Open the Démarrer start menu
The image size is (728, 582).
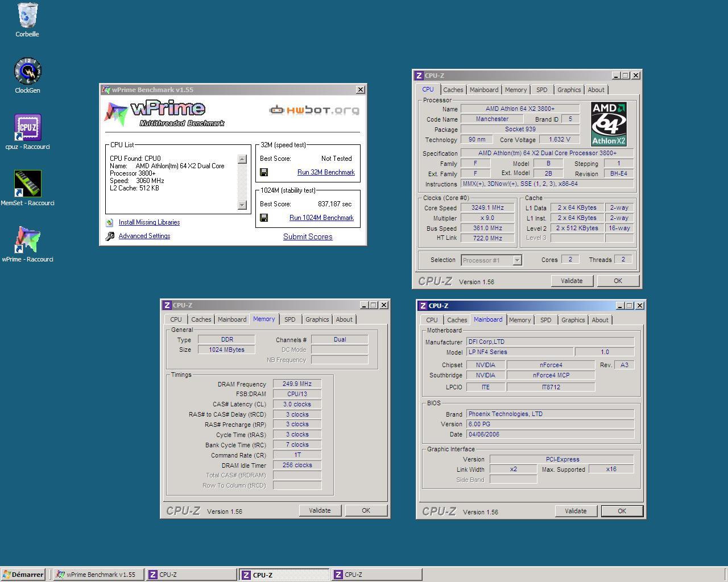coord(23,575)
